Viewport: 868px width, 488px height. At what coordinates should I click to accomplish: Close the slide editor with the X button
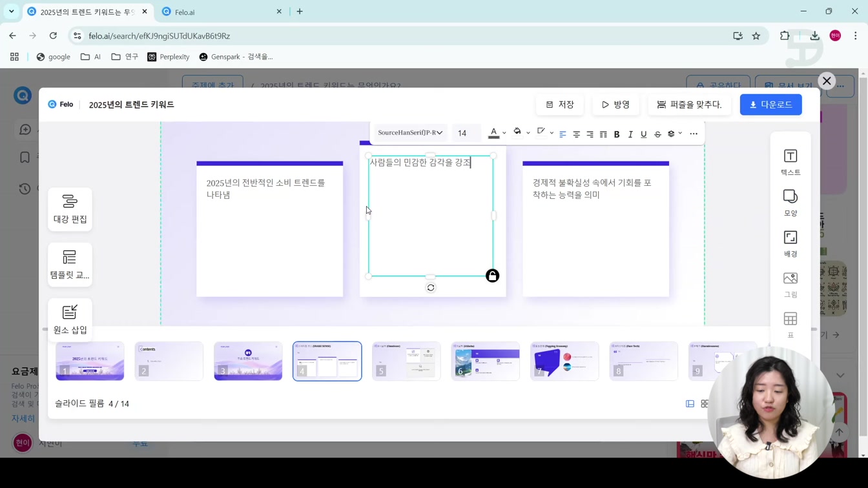tap(827, 81)
